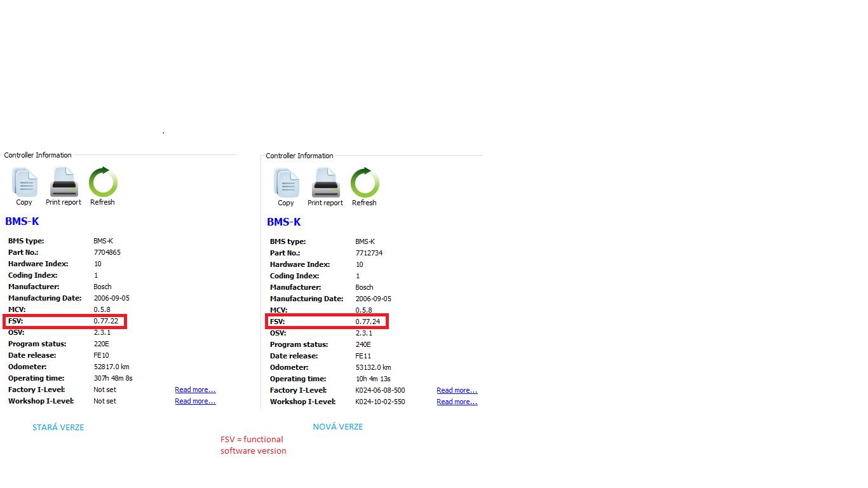Select the FSV value 0.77.22

tap(105, 321)
